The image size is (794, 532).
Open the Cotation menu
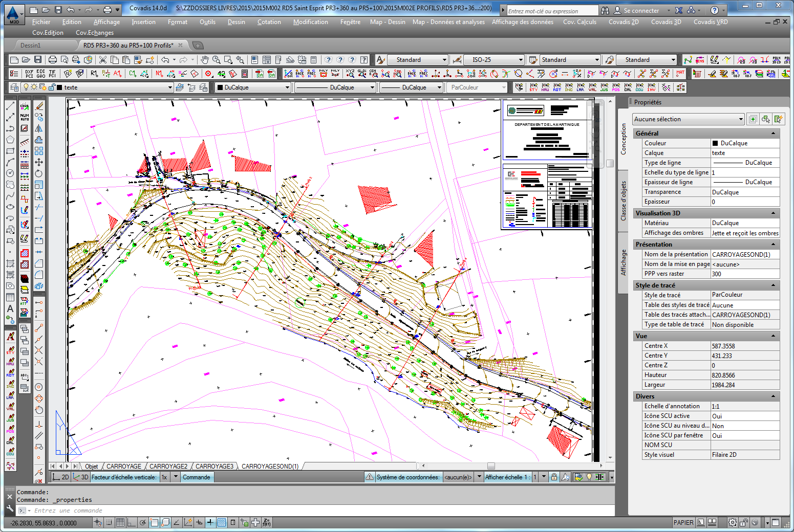point(269,22)
